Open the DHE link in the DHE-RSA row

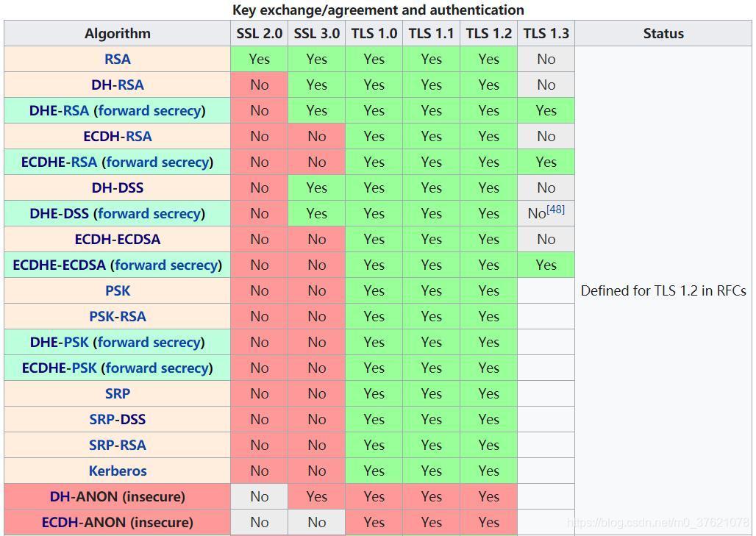click(43, 111)
